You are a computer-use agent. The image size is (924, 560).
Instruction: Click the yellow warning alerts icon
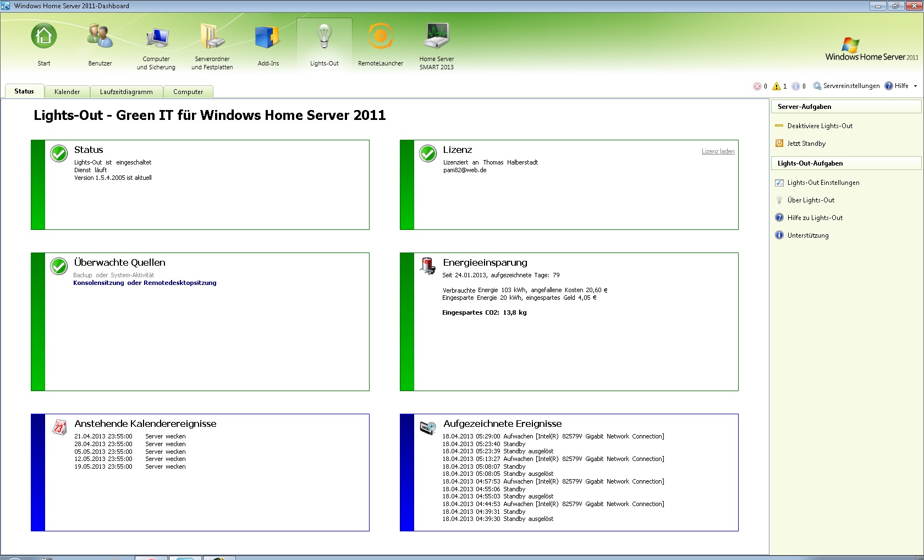point(777,86)
